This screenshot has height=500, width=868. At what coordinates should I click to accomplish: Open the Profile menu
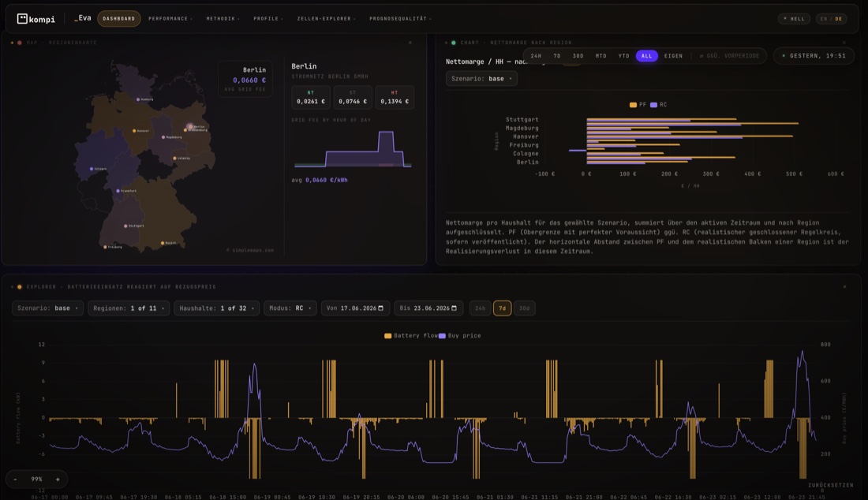click(x=268, y=19)
